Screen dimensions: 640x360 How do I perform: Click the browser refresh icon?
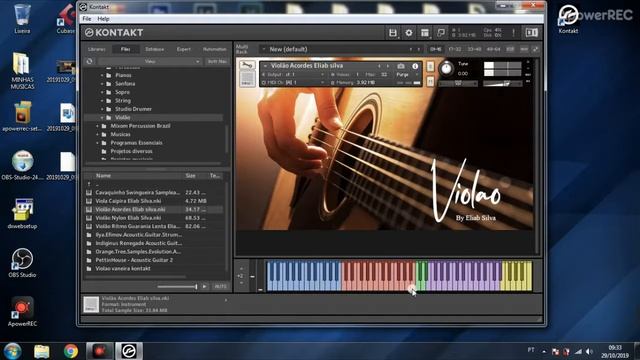click(x=89, y=61)
